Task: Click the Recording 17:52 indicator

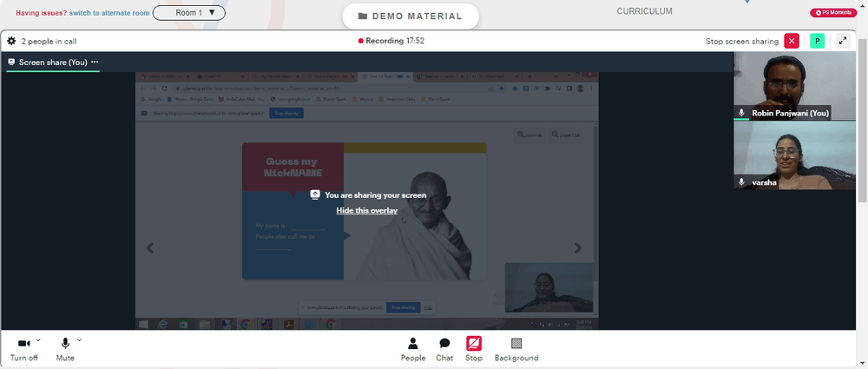Action: (x=391, y=41)
